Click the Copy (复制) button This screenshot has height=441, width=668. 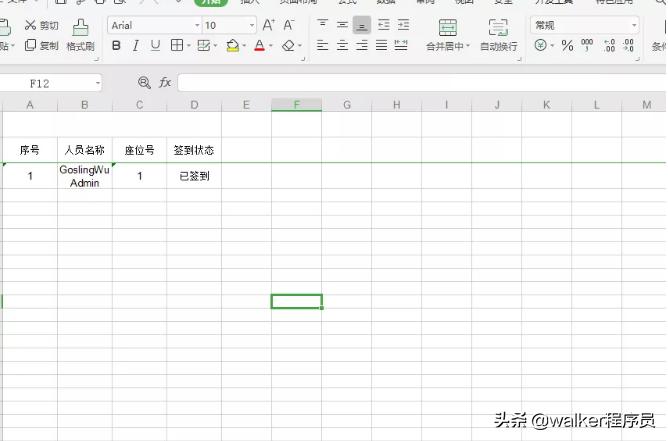click(x=41, y=45)
